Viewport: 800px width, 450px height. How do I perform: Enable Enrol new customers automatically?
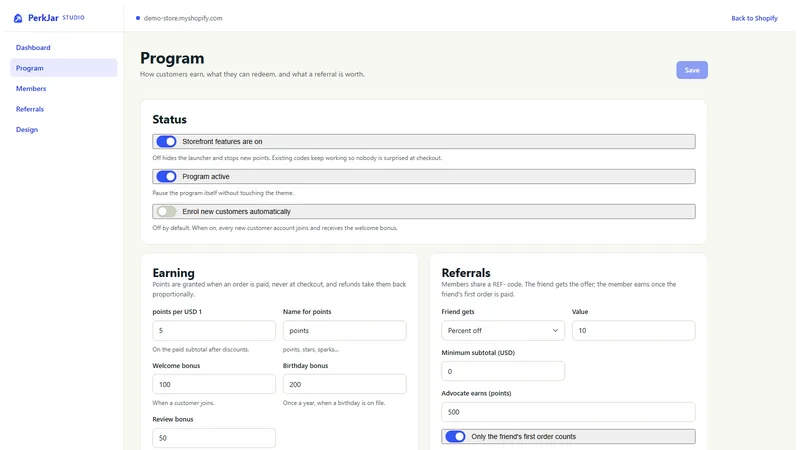pos(166,211)
